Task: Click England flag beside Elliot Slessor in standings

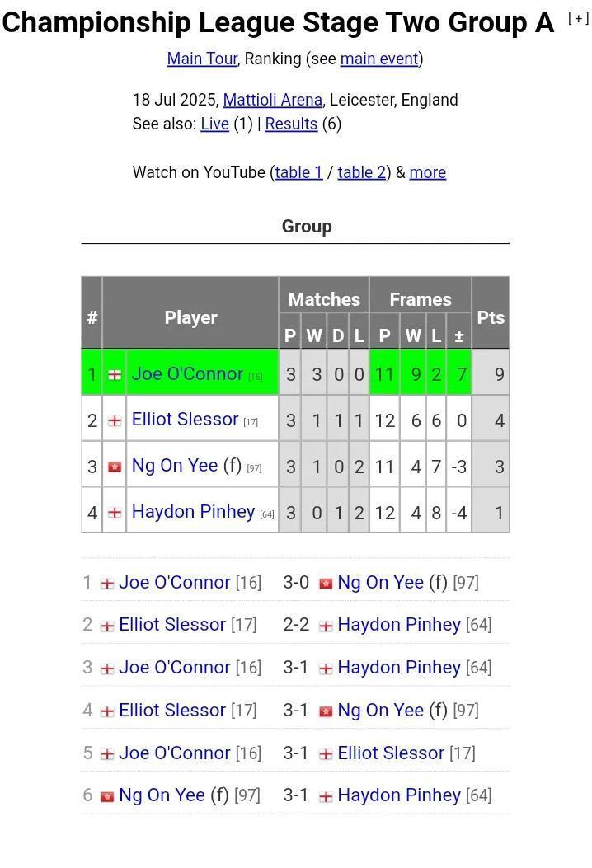Action: (115, 421)
